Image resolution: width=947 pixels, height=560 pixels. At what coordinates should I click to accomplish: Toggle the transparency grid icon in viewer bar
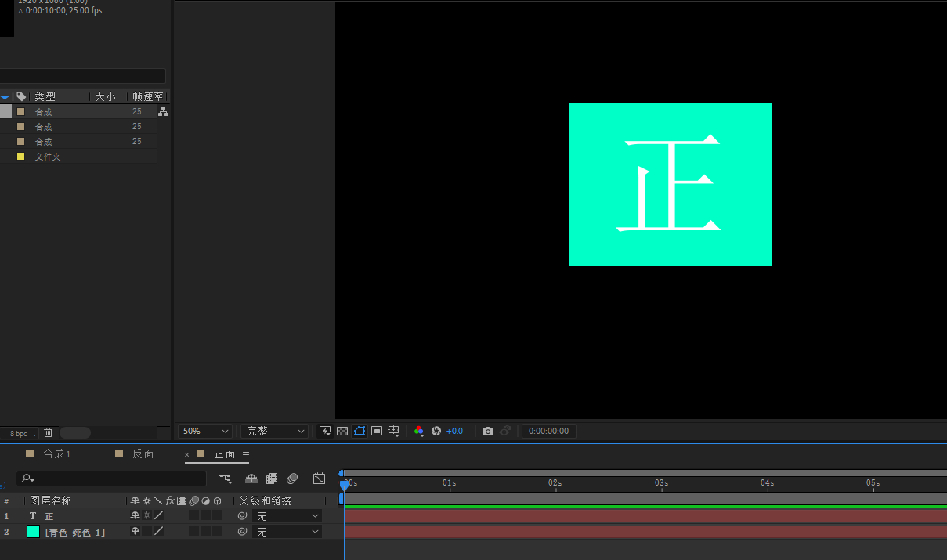pyautogui.click(x=342, y=431)
